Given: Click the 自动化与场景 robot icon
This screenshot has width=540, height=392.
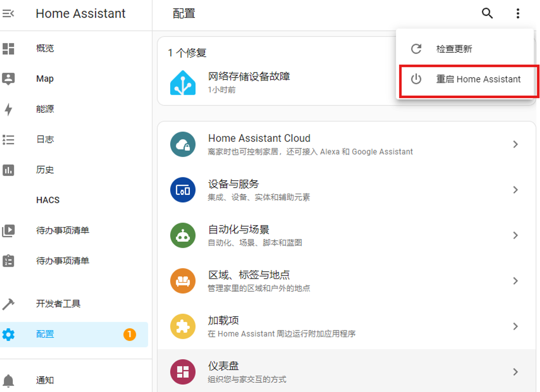Looking at the screenshot, I should coord(183,235).
